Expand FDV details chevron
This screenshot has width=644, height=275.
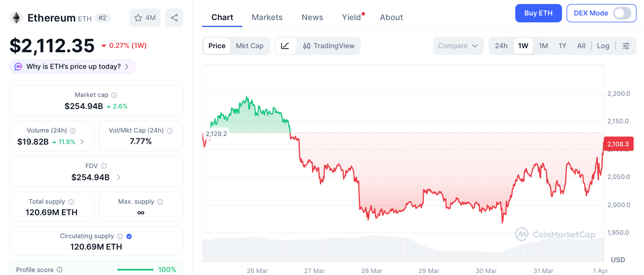tap(119, 177)
